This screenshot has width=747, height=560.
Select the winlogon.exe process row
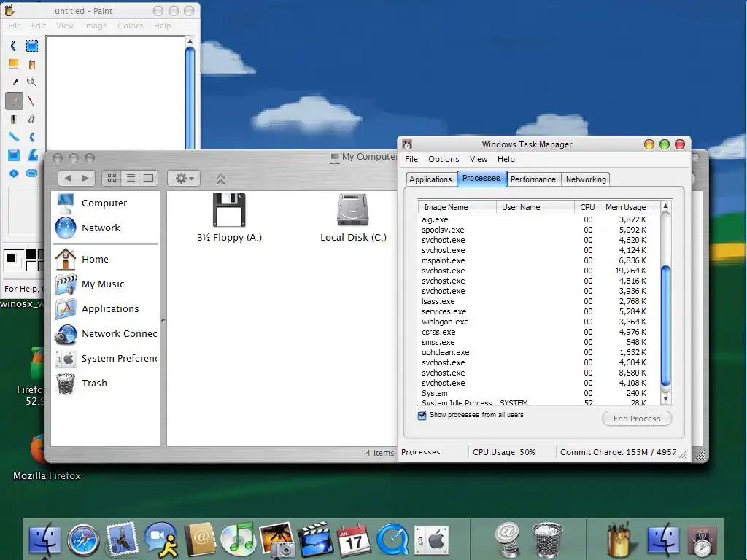(x=538, y=322)
